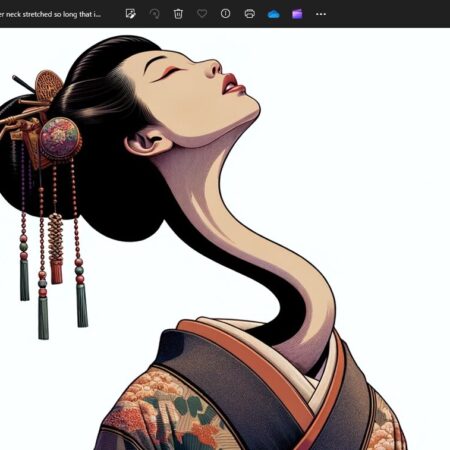The height and width of the screenshot is (450, 450).
Task: Expand the three-dots See more menu
Action: click(x=321, y=14)
